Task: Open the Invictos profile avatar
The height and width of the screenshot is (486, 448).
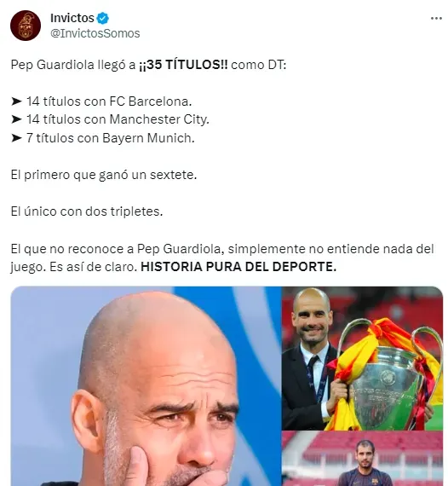Action: pyautogui.click(x=26, y=26)
